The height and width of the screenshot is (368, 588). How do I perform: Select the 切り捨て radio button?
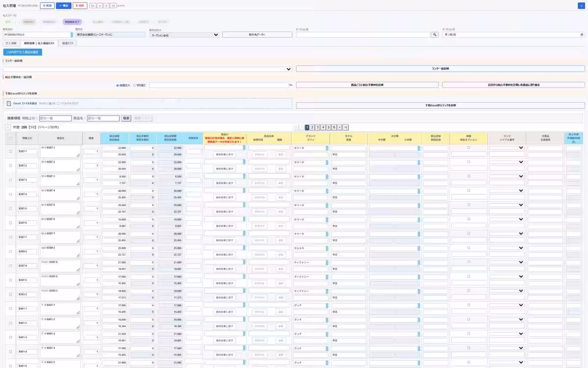pyautogui.click(x=135, y=85)
